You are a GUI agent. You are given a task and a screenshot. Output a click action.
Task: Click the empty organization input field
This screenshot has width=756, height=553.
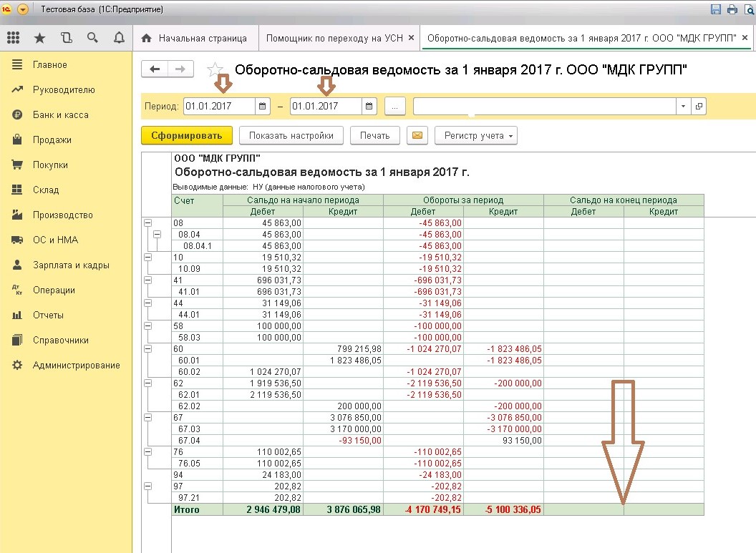coord(544,106)
